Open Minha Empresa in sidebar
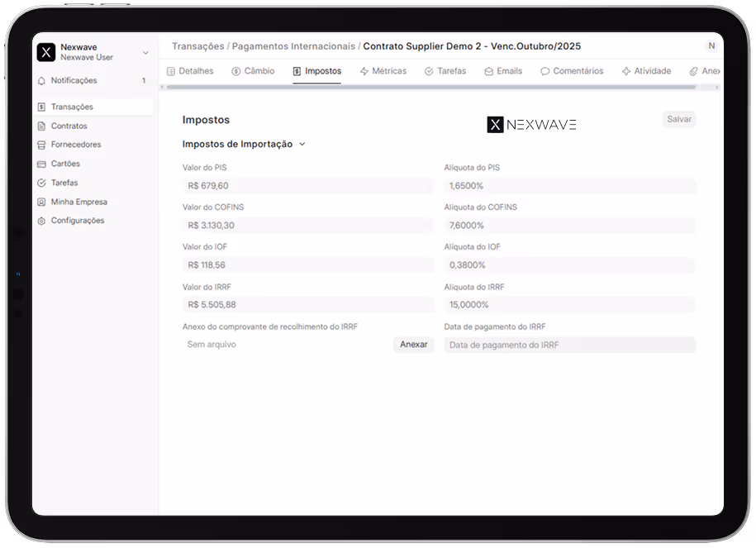Viewport: 756px width, 548px height. point(94,203)
